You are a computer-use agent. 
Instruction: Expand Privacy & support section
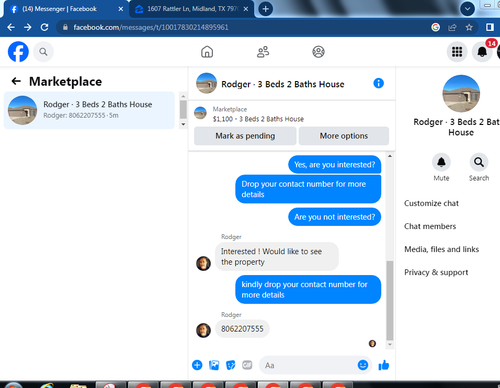[x=436, y=272]
